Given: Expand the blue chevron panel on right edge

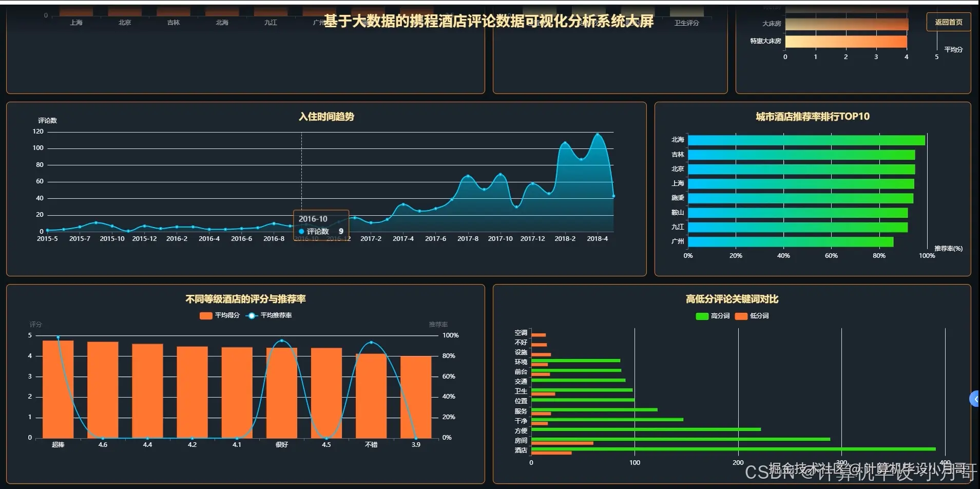Looking at the screenshot, I should point(974,399).
